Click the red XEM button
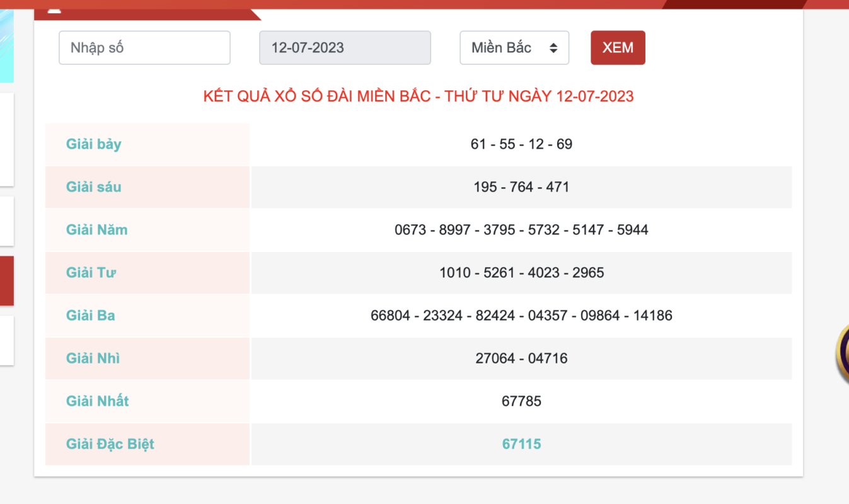The height and width of the screenshot is (504, 849). click(x=618, y=48)
